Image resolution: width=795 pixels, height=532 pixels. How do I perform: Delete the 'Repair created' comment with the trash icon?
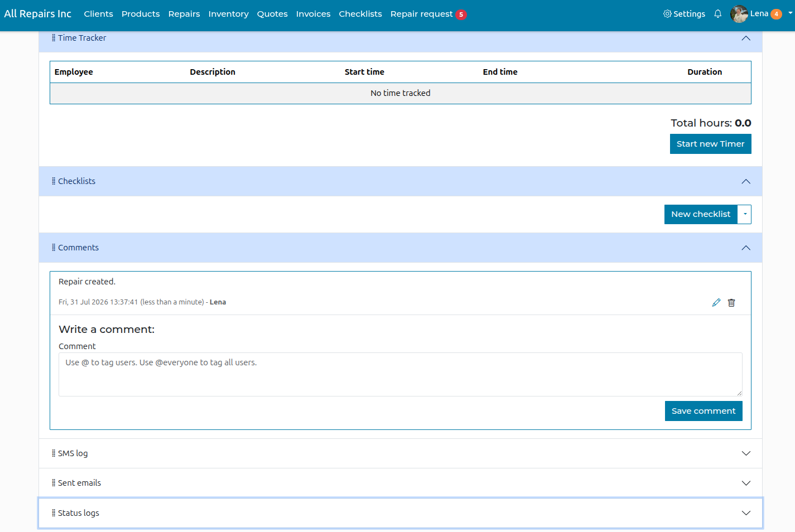731,302
